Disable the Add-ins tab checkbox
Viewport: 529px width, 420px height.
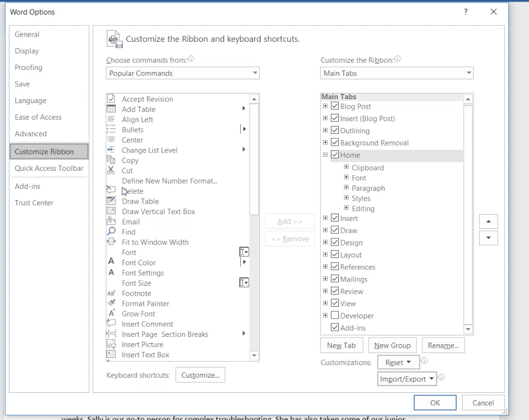pos(335,328)
